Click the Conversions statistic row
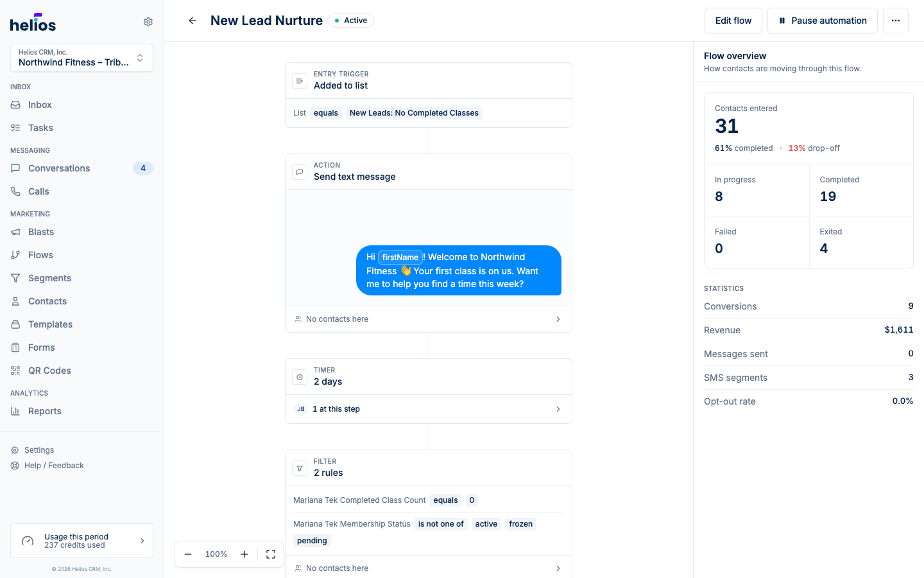 pos(809,306)
